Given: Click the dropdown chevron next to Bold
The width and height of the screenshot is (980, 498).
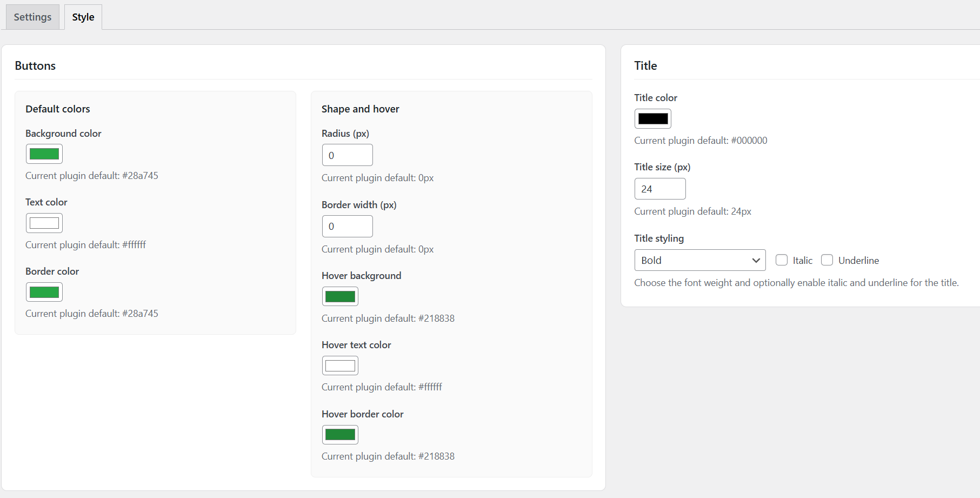Looking at the screenshot, I should (756, 260).
